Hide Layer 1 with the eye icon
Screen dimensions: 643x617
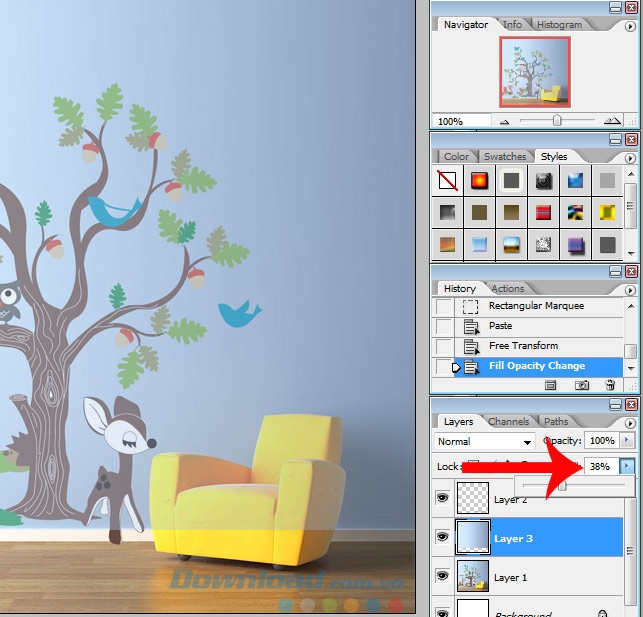[443, 577]
